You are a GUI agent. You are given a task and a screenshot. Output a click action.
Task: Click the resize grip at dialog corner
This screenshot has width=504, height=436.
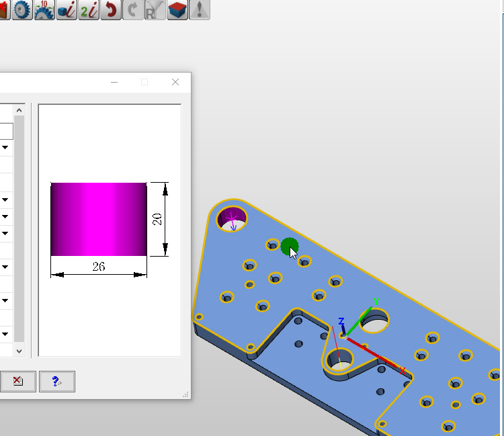[185, 394]
